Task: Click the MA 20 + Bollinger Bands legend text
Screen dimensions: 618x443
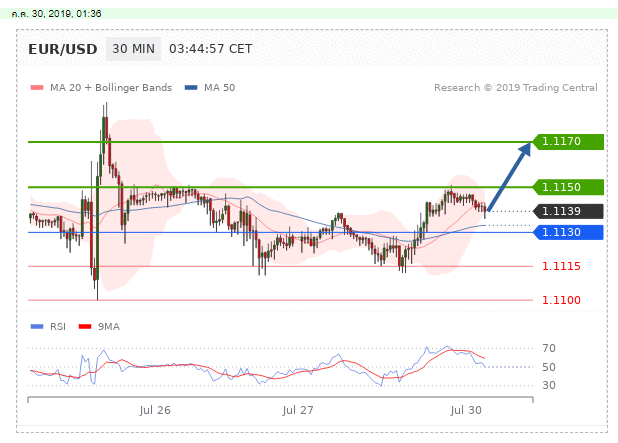Action: pos(111,87)
